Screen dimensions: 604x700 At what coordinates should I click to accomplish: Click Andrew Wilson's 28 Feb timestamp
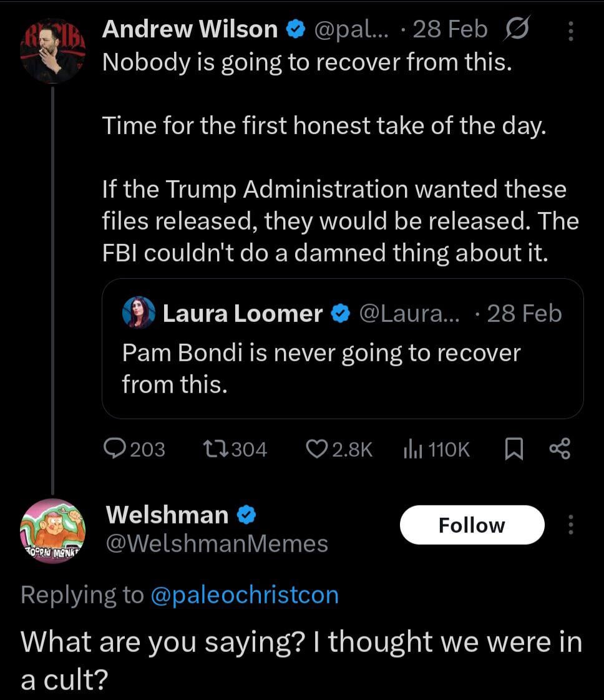click(451, 29)
